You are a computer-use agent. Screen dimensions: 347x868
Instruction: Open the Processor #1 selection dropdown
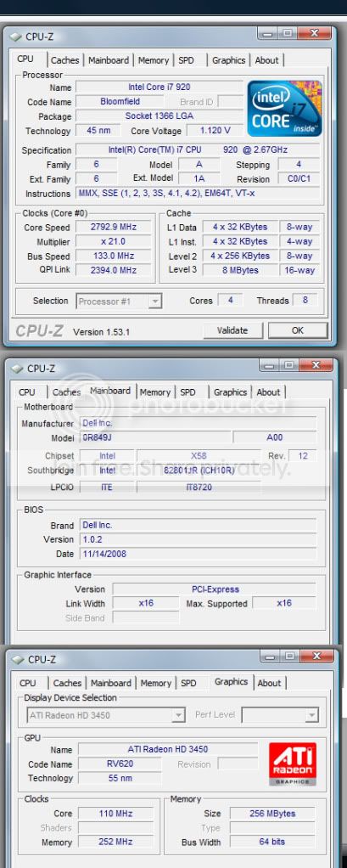[x=118, y=302]
